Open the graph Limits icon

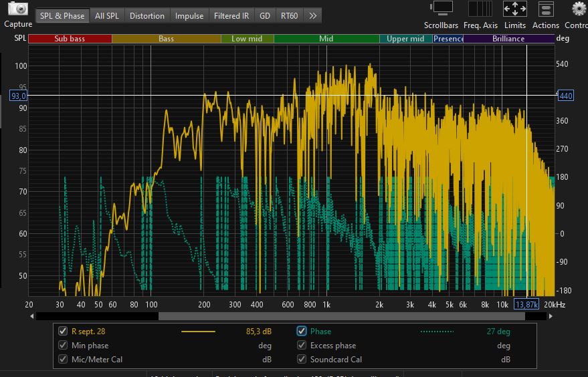[x=514, y=9]
